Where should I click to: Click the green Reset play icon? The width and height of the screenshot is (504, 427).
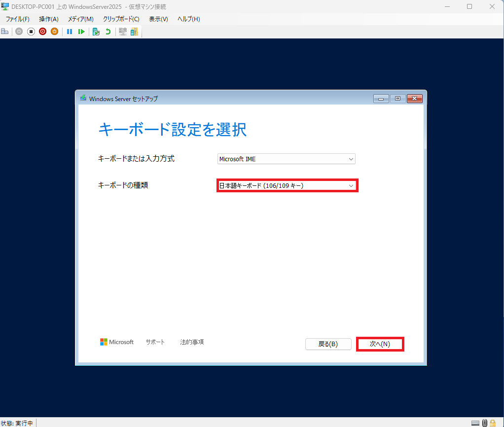(81, 32)
